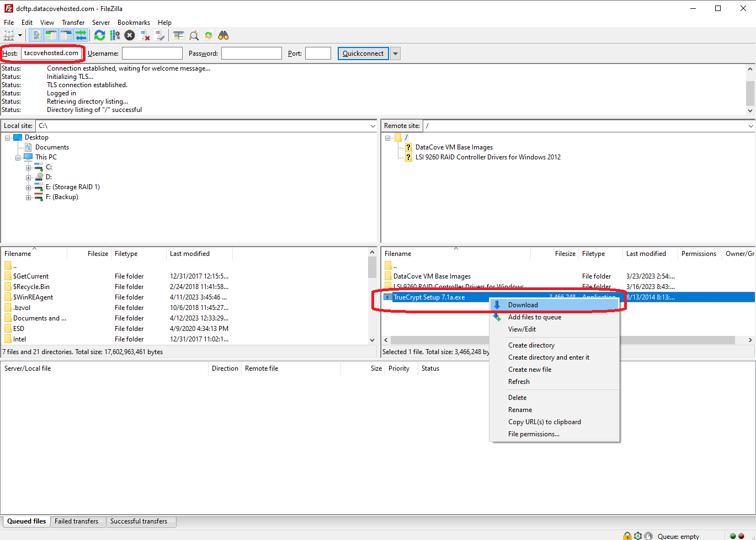Toggle the transfer queue display
Image resolution: width=756 pixels, height=540 pixels.
click(x=81, y=35)
